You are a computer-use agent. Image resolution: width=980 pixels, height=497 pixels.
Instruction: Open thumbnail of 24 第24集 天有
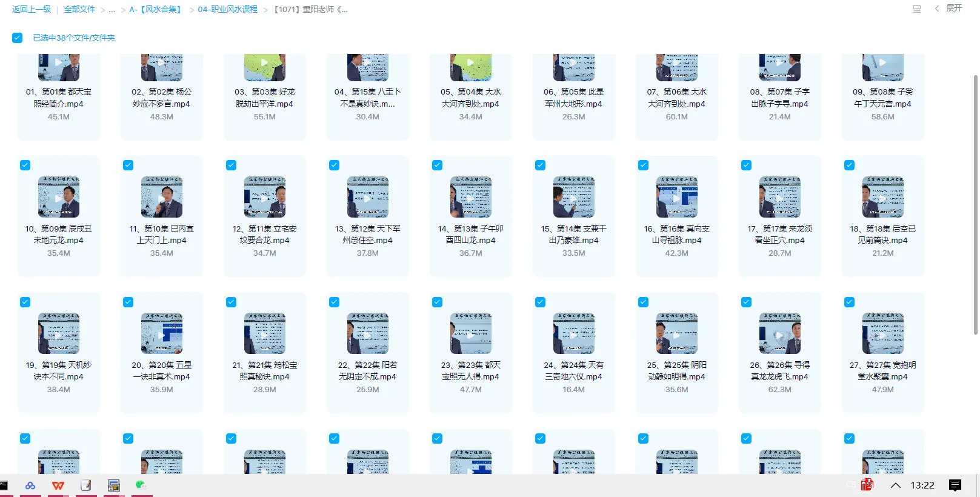pyautogui.click(x=574, y=333)
